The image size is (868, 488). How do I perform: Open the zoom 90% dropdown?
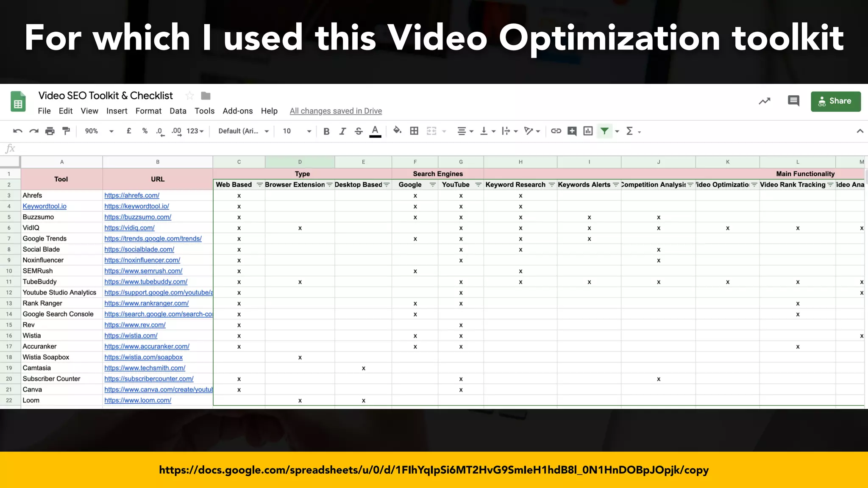point(99,131)
